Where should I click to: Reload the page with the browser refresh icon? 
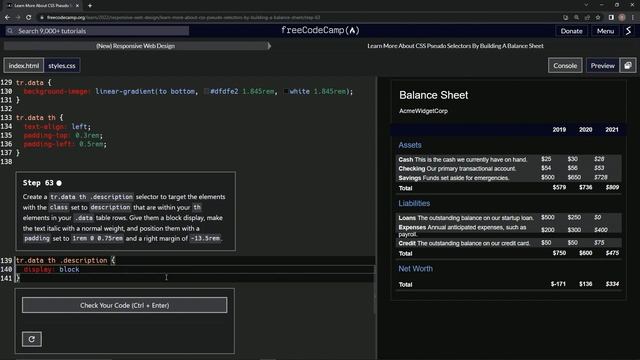tap(29, 18)
